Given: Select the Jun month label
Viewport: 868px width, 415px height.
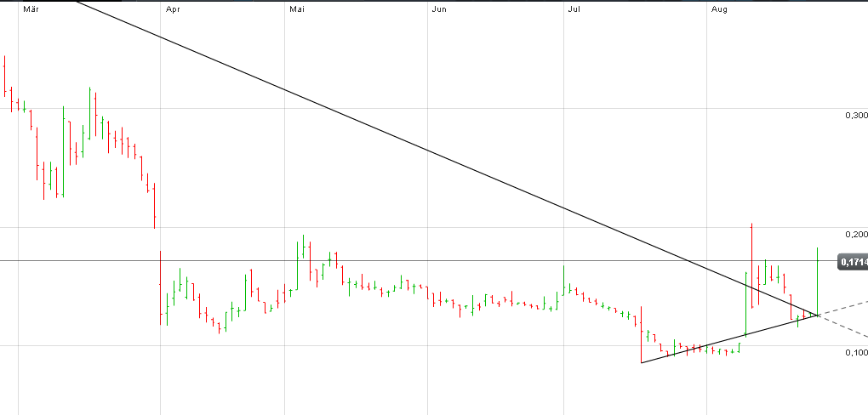Looking at the screenshot, I should pyautogui.click(x=440, y=9).
